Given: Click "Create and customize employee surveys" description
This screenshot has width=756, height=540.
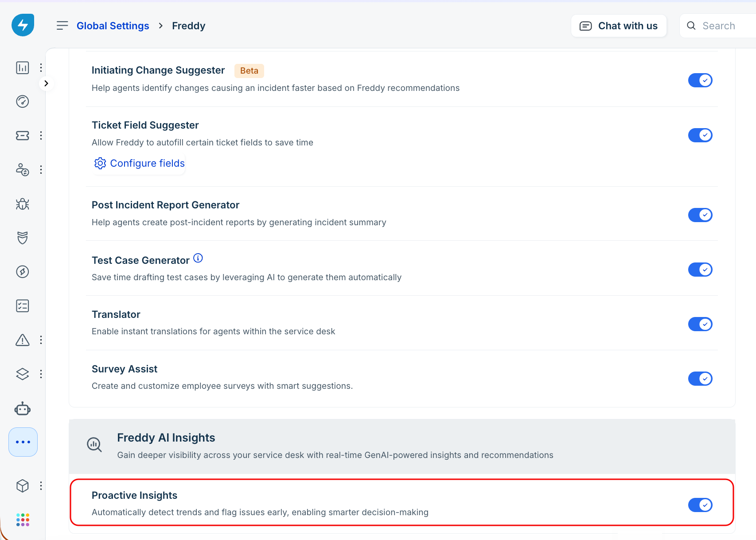Looking at the screenshot, I should (222, 386).
